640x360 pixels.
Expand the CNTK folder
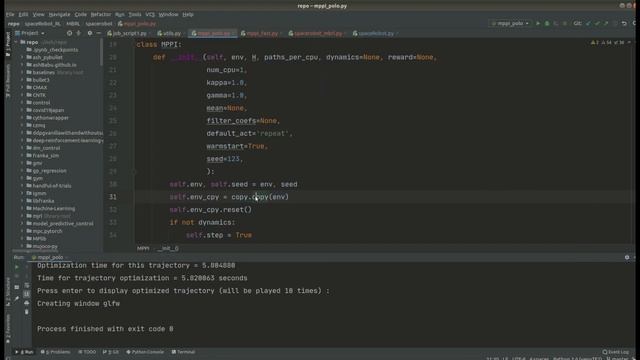(22, 95)
